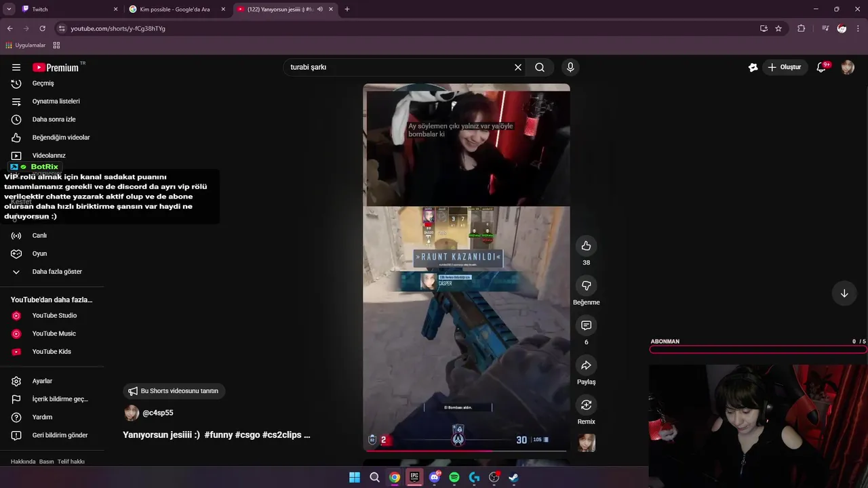Open Uygulamalar apps bookmark
The height and width of the screenshot is (488, 868).
pyautogui.click(x=25, y=45)
